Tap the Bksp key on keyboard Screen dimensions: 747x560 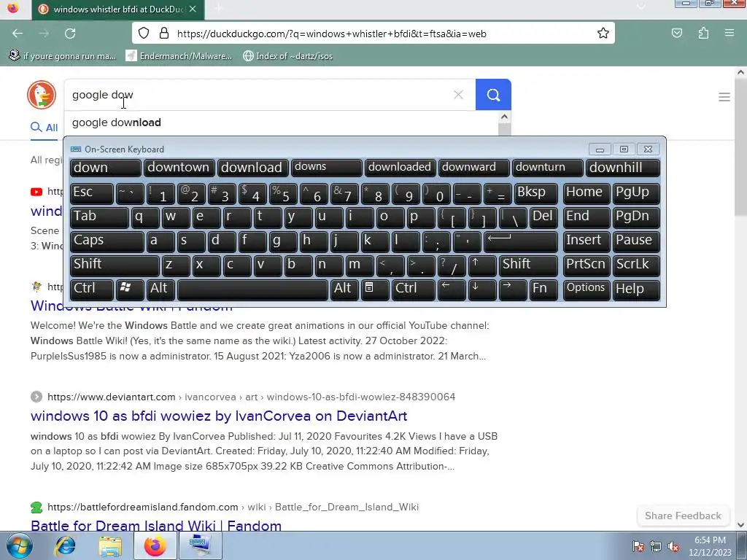click(x=536, y=193)
